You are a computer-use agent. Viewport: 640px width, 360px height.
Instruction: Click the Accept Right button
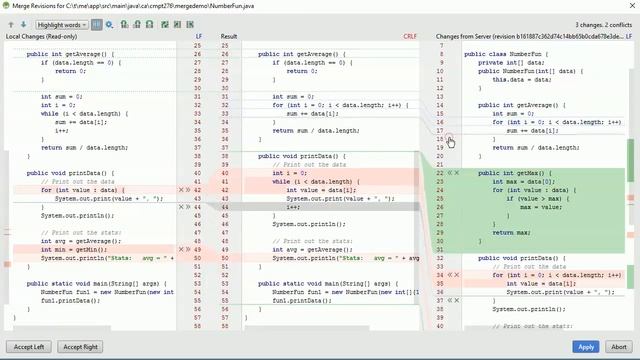coord(80,347)
